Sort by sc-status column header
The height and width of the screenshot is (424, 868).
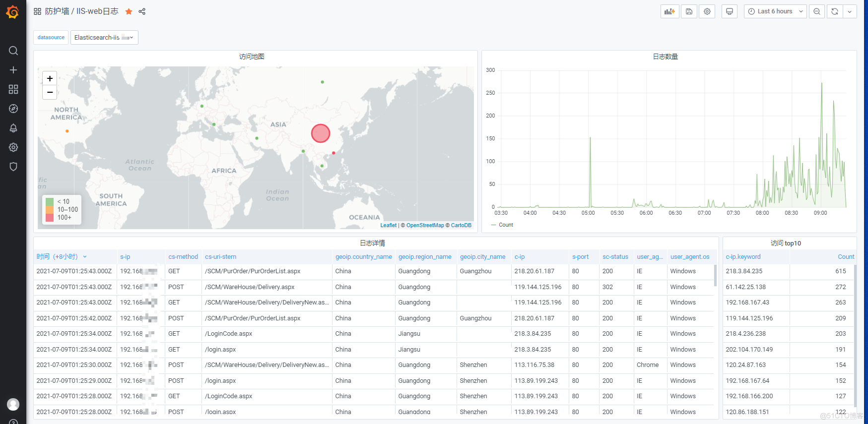(615, 256)
